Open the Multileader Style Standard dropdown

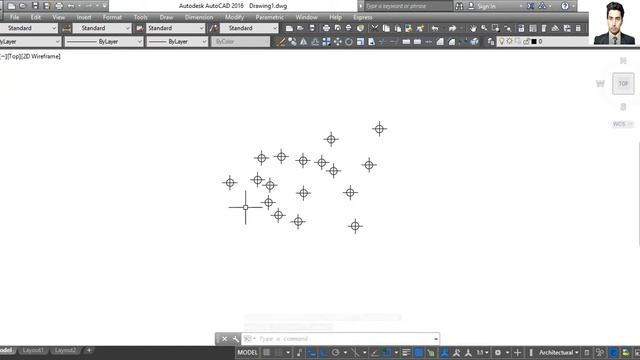coord(249,28)
